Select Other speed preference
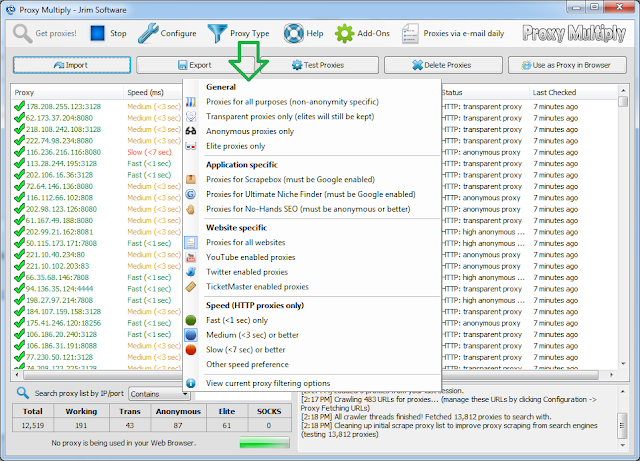The image size is (640, 461). pyautogui.click(x=247, y=364)
